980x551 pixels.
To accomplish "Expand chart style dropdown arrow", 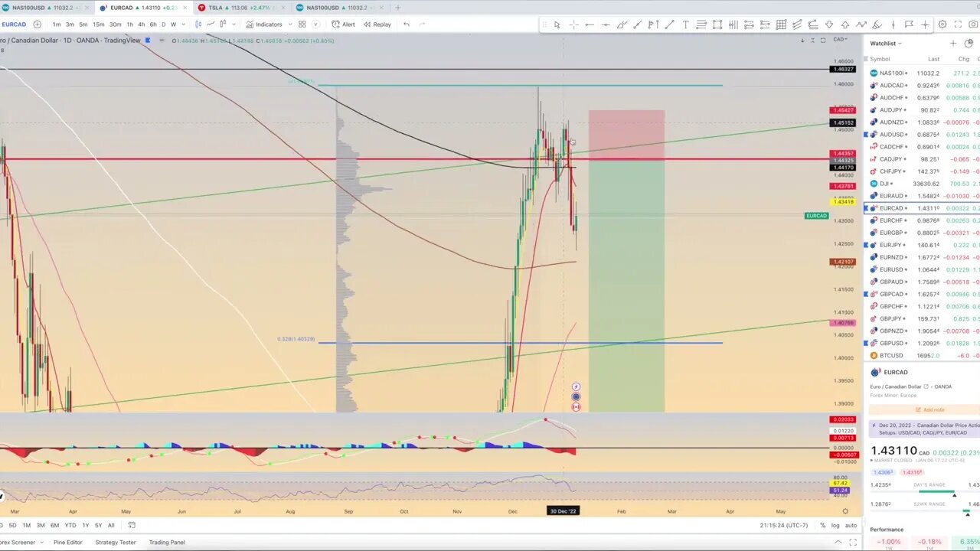I will 234,24.
